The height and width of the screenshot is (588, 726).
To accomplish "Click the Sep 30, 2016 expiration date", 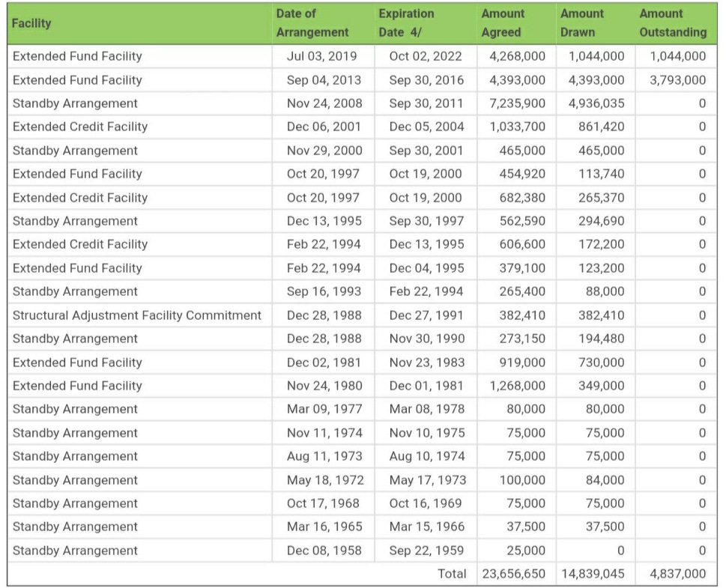I will click(426, 80).
